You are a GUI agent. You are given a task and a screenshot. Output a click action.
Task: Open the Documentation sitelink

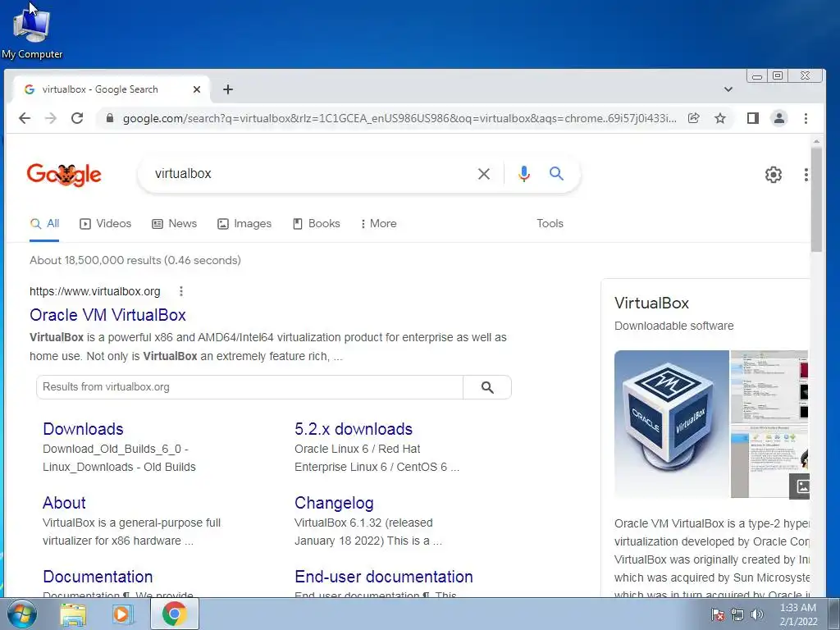[x=98, y=577]
